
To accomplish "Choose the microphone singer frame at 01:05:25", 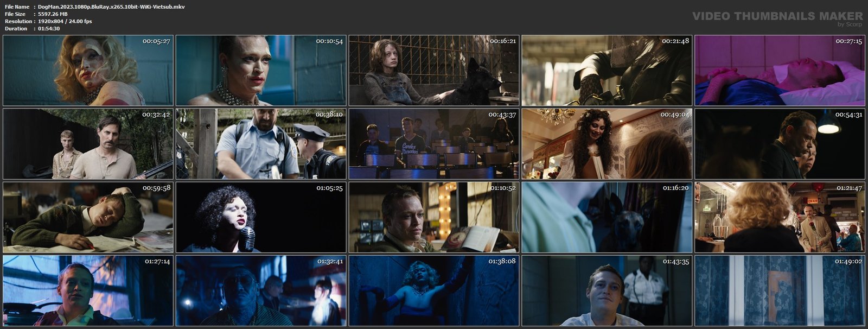I will click(x=261, y=217).
